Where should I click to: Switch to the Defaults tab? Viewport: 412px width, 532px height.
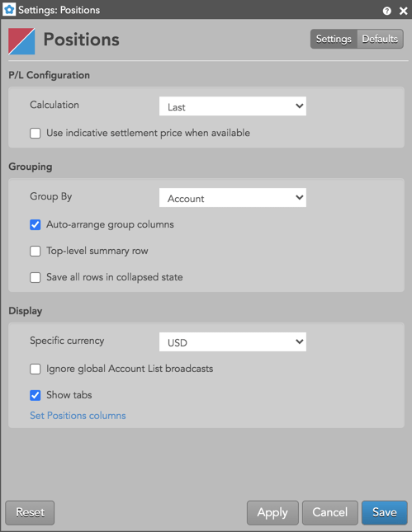[380, 39]
